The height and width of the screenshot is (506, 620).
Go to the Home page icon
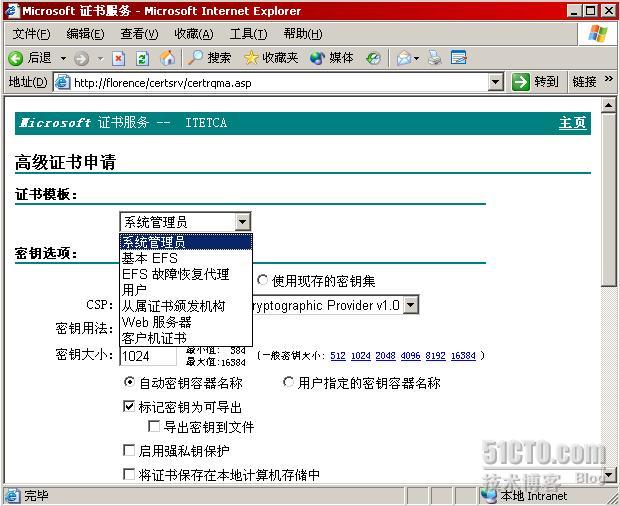click(167, 59)
